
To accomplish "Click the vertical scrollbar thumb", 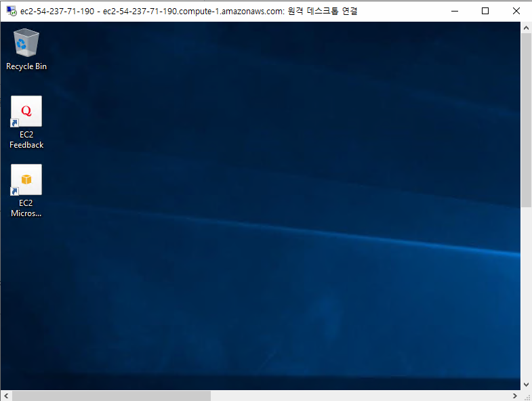I will pos(526,120).
